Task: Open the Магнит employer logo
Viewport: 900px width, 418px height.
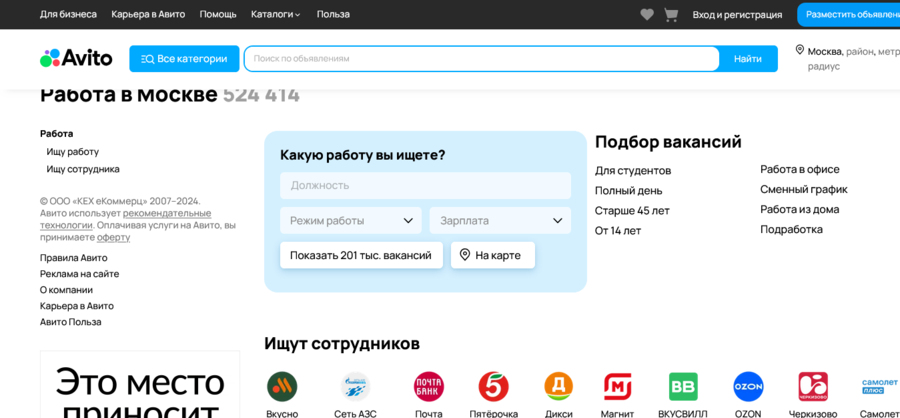Action: [x=618, y=386]
